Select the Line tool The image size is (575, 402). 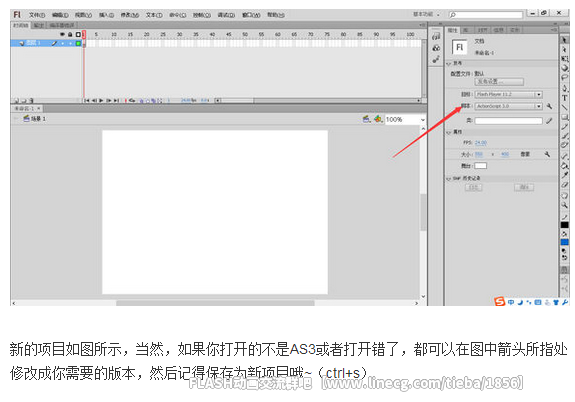click(564, 107)
